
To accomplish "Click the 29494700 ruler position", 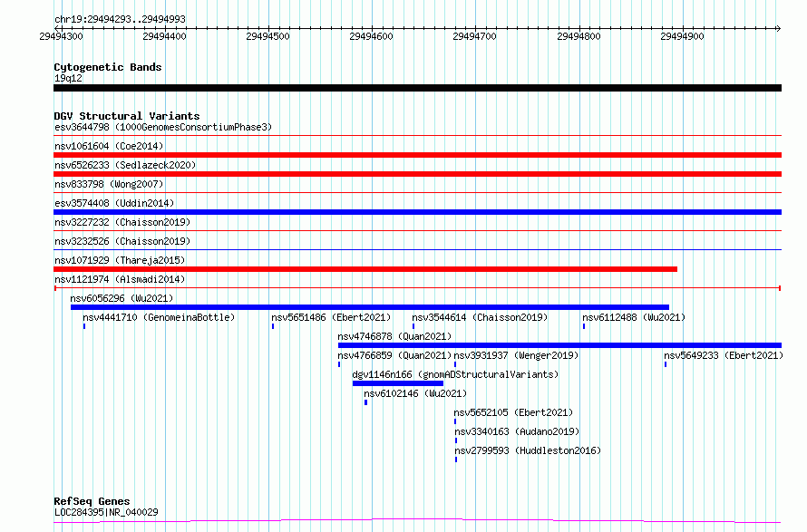I will point(474,36).
